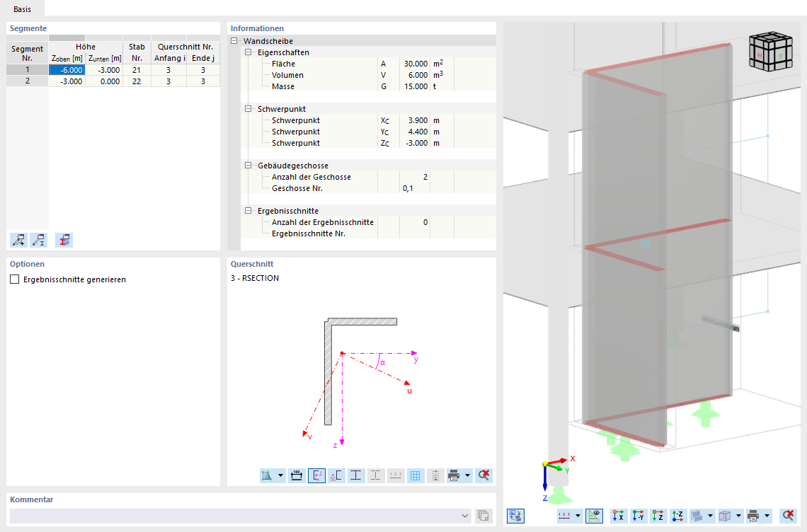Toggle the visibility ruler icon in 3D view
The height and width of the screenshot is (532, 807).
[594, 516]
